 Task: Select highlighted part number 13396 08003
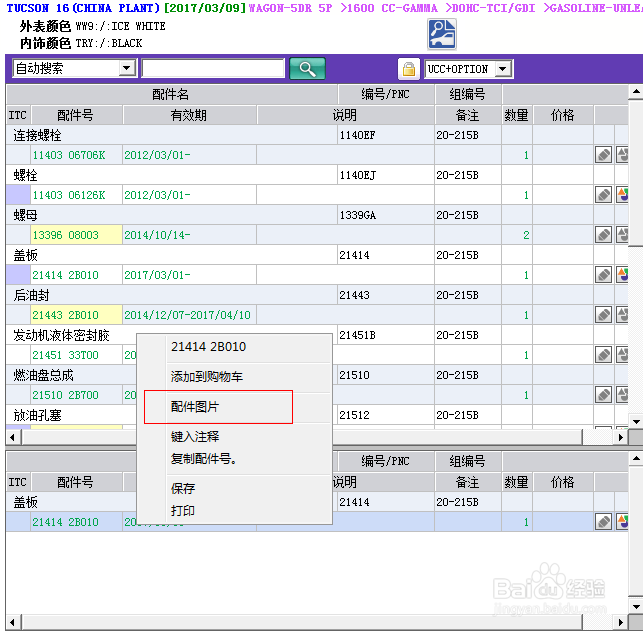66,235
